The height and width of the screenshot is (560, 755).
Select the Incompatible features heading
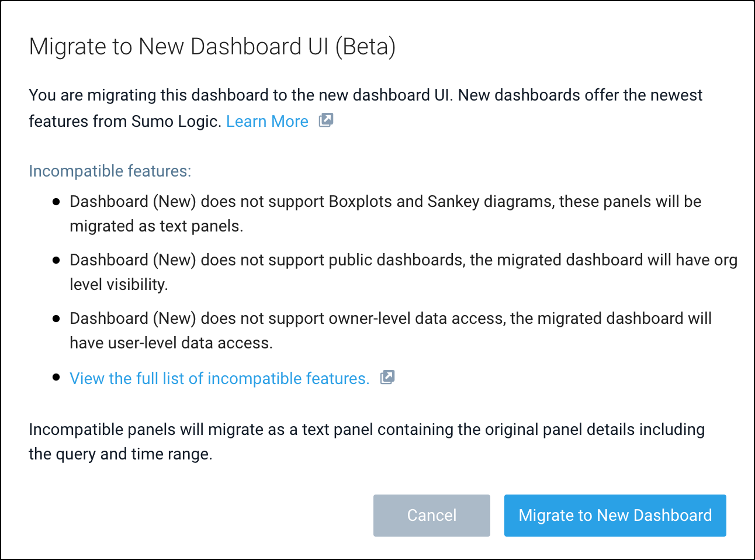[110, 171]
